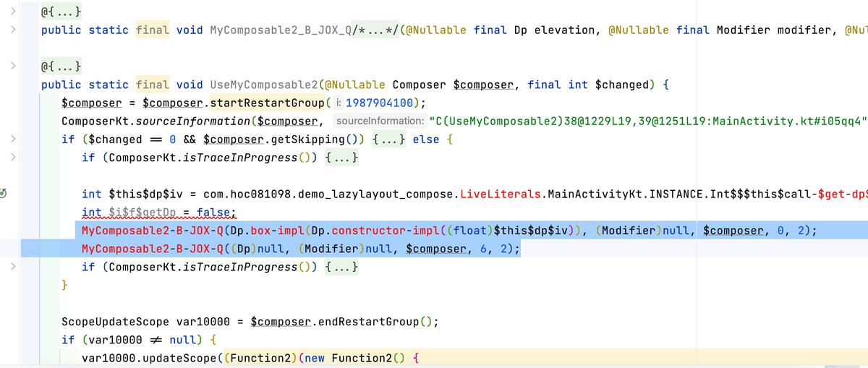Click the UseMyComposable2 method name in declaration

click(x=263, y=85)
